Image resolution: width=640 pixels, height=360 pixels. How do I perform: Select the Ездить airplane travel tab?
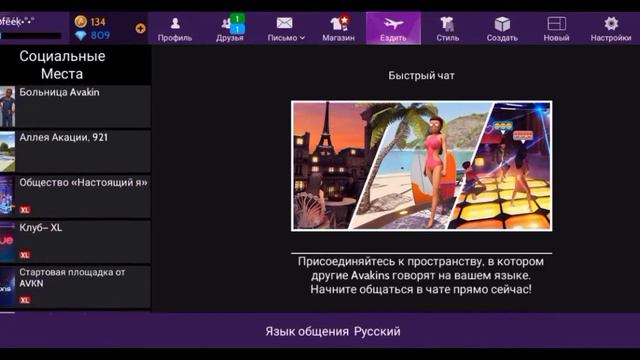(393, 28)
